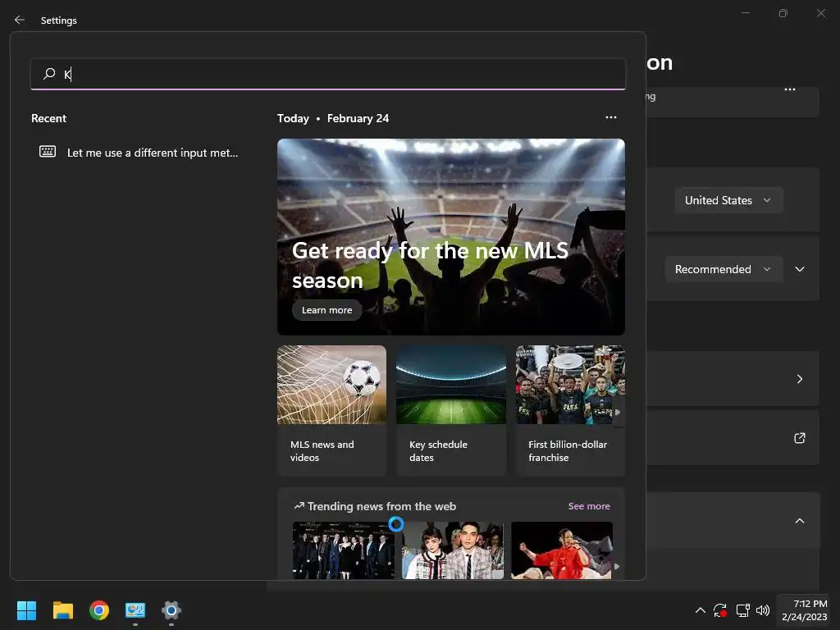Click the right chevron in Settings row
The width and height of the screenshot is (840, 630).
point(799,379)
